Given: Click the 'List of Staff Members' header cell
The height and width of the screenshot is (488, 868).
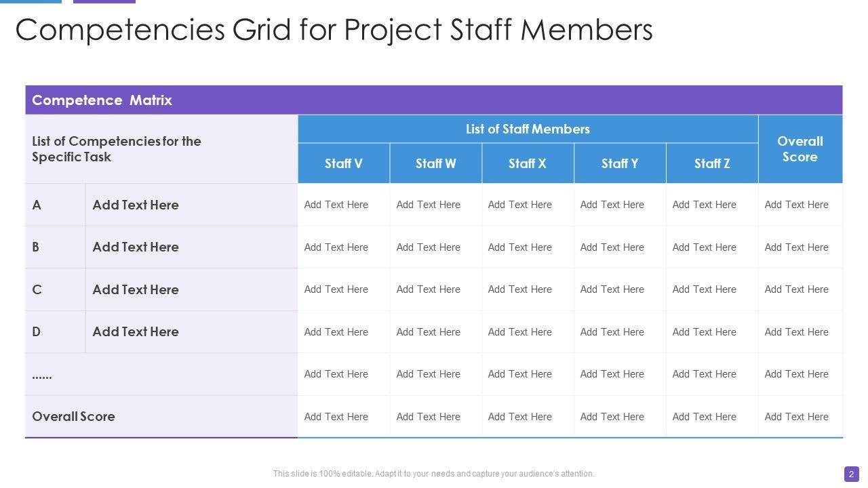Looking at the screenshot, I should pyautogui.click(x=528, y=129).
